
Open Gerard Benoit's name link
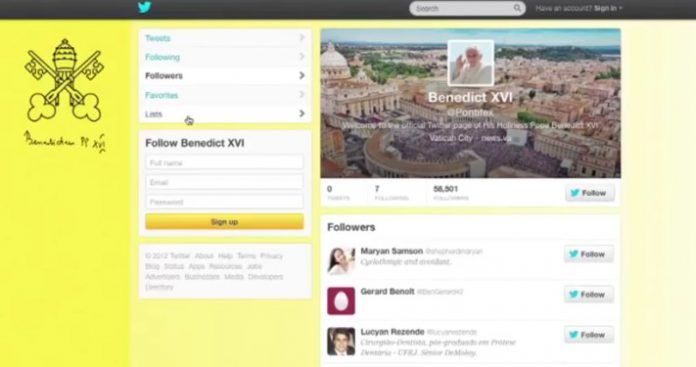pos(388,291)
